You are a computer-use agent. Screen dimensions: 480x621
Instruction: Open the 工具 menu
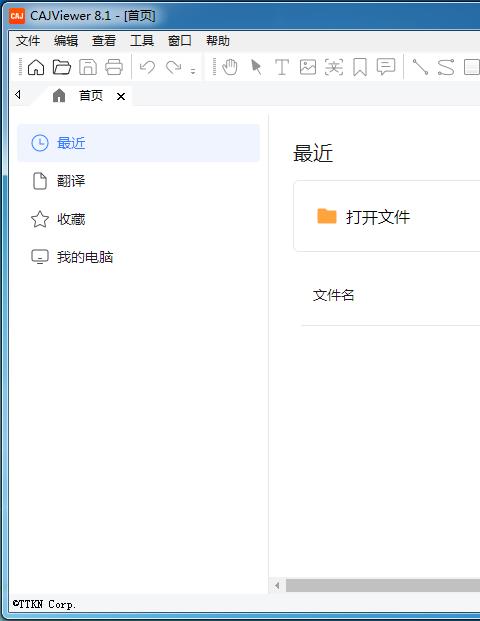point(142,41)
